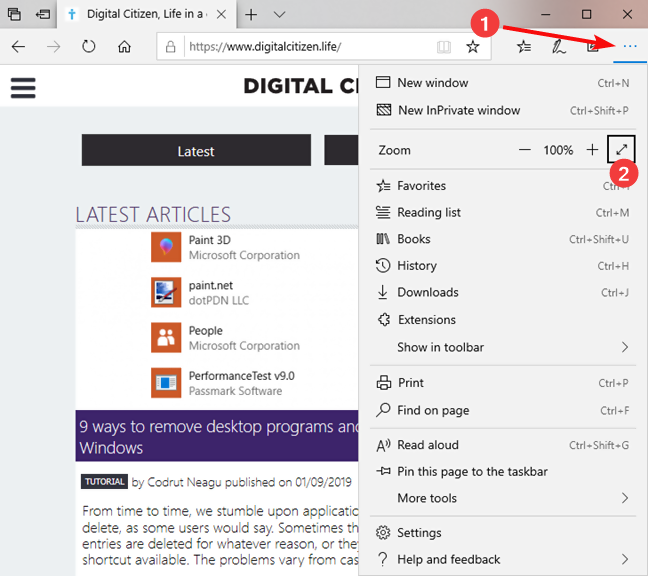
Task: Increase zoom with plus button
Action: point(592,150)
